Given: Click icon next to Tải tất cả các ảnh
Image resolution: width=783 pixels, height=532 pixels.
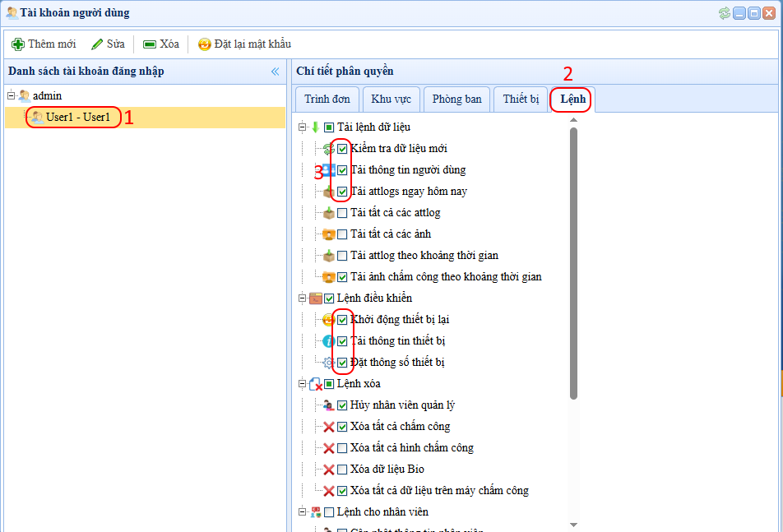Looking at the screenshot, I should pyautogui.click(x=329, y=234).
